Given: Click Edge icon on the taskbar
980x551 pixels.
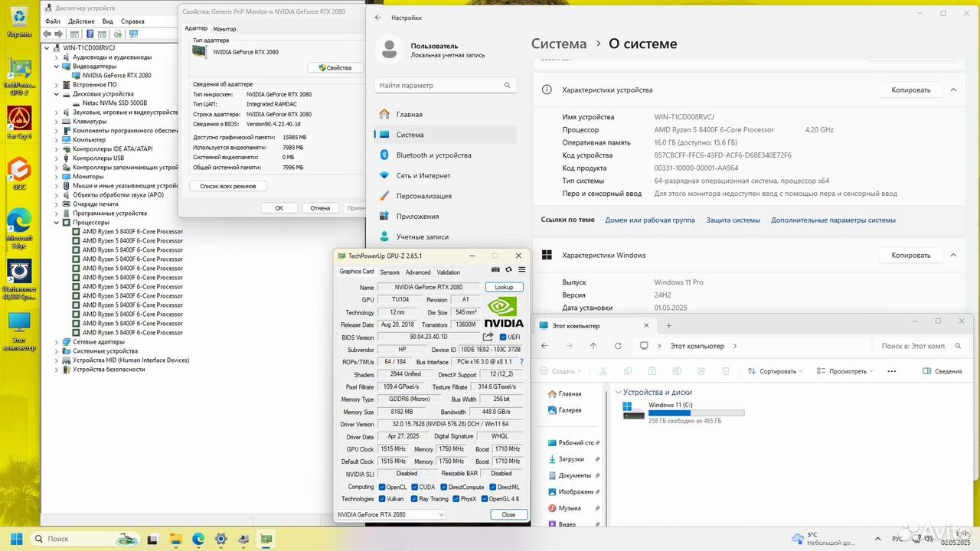Looking at the screenshot, I should point(198,539).
